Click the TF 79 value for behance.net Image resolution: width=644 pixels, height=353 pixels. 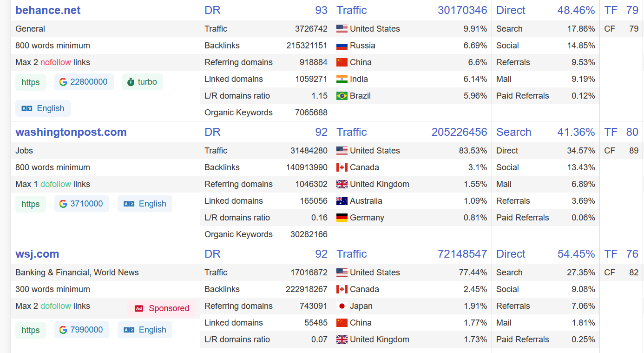(632, 10)
